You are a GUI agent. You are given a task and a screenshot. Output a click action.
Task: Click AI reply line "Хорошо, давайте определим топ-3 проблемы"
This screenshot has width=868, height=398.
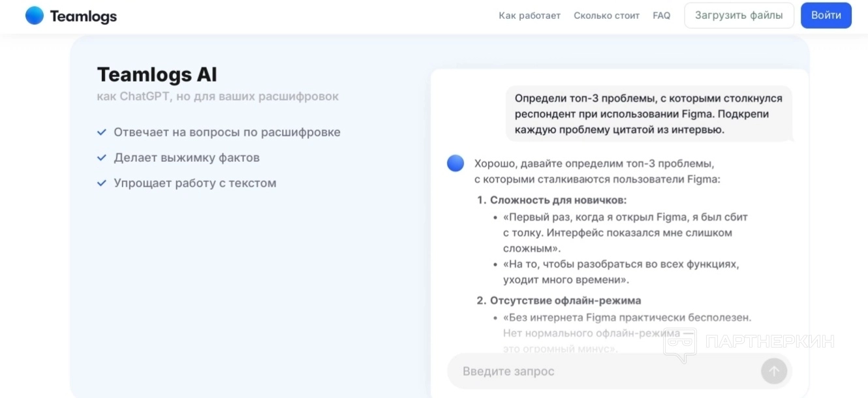coord(595,163)
